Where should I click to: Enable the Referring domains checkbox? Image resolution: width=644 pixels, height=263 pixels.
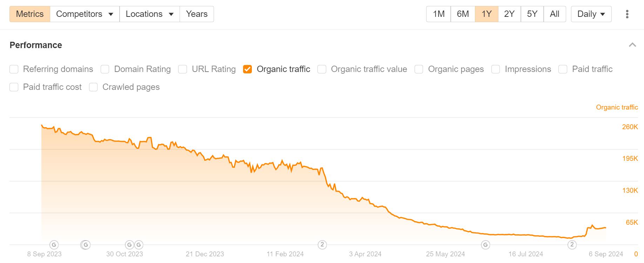(x=14, y=69)
